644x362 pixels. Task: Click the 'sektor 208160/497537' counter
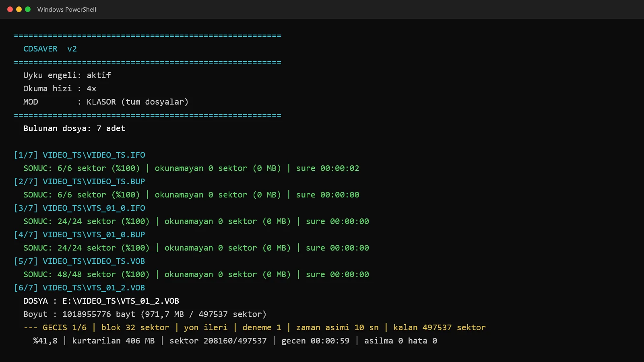pyautogui.click(x=218, y=341)
